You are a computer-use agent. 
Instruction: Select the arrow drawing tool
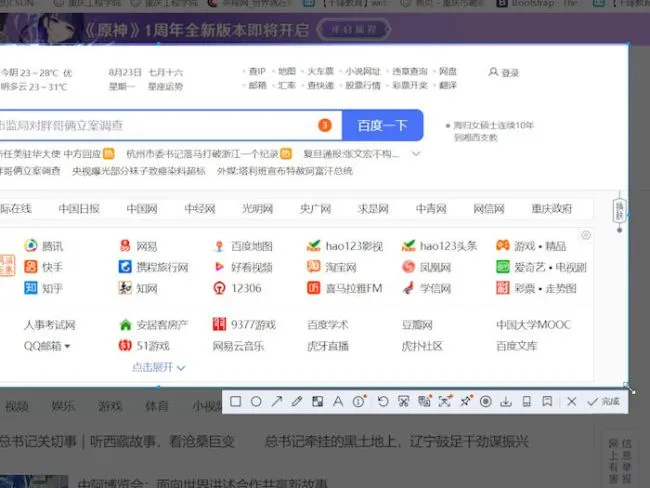coord(276,401)
